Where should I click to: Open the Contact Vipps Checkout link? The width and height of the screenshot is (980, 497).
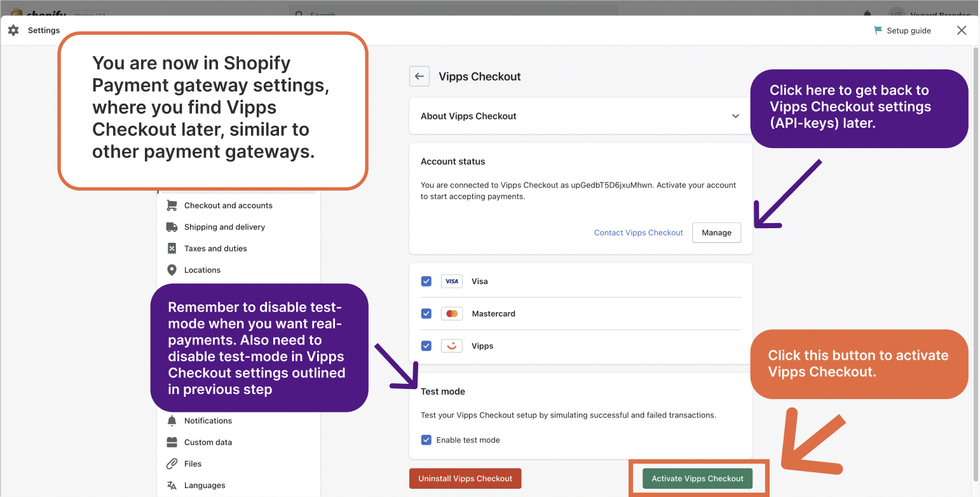pyautogui.click(x=638, y=233)
